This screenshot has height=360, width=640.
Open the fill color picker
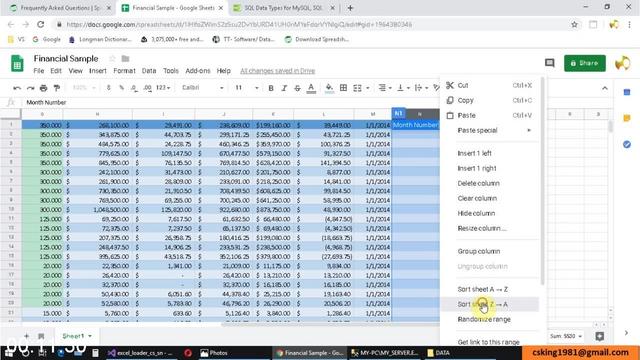click(329, 88)
